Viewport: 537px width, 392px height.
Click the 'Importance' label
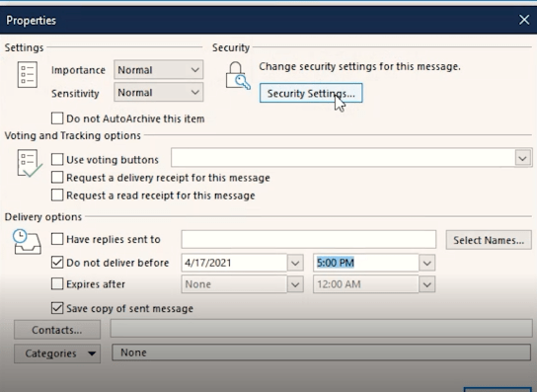point(78,70)
